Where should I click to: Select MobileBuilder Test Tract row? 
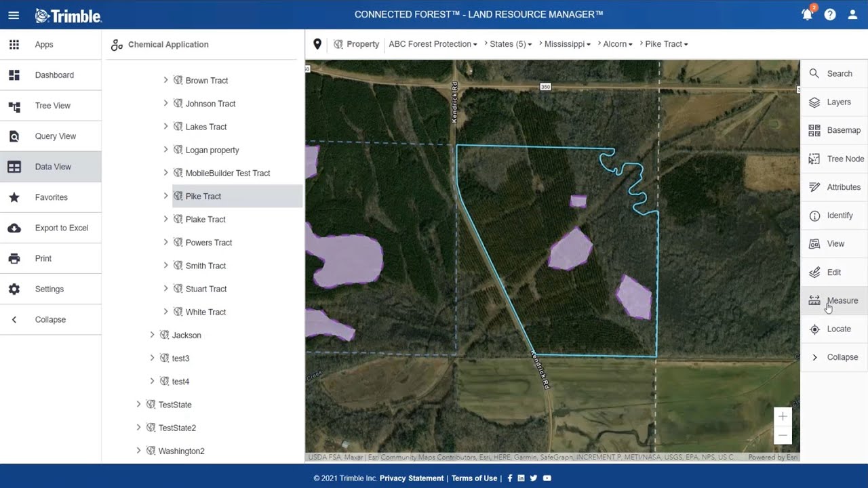click(x=228, y=173)
